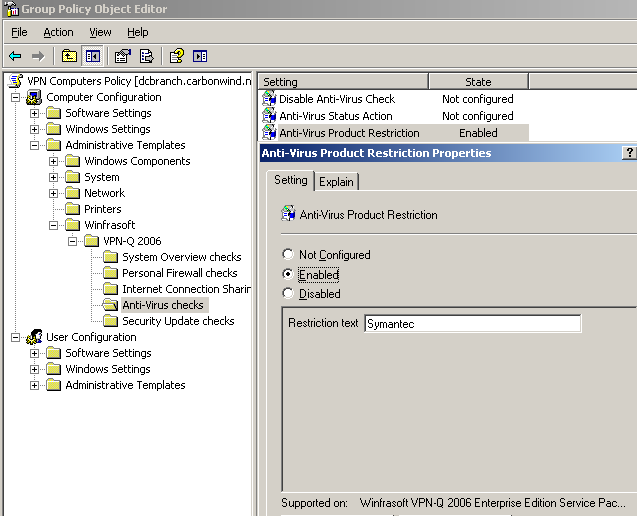Click the Computer Configuration computer icon
637x516 pixels.
[x=34, y=97]
